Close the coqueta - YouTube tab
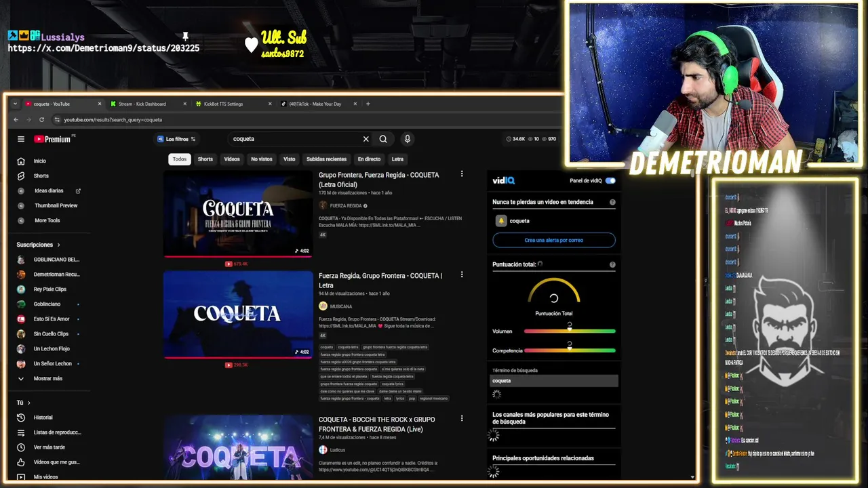The height and width of the screenshot is (488, 868). pyautogui.click(x=100, y=104)
